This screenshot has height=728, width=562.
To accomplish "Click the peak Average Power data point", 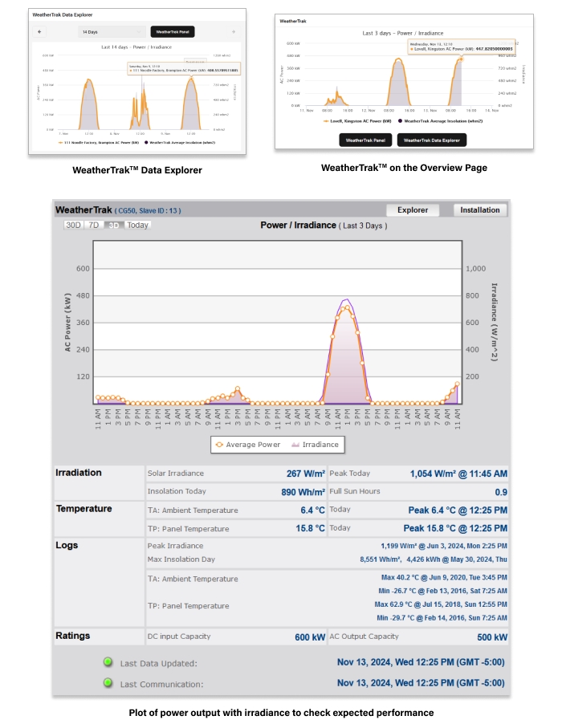I will tap(346, 307).
